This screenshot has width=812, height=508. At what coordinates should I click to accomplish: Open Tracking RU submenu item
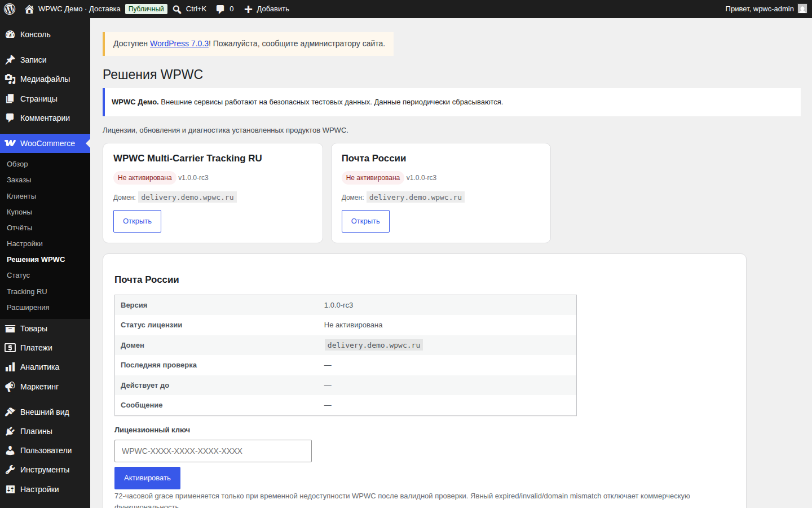tap(27, 292)
